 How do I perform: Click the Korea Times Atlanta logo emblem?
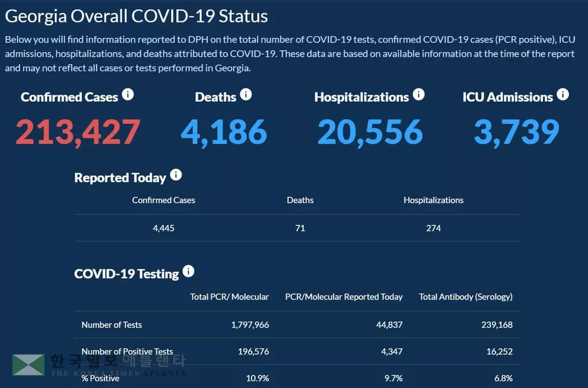pos(28,364)
